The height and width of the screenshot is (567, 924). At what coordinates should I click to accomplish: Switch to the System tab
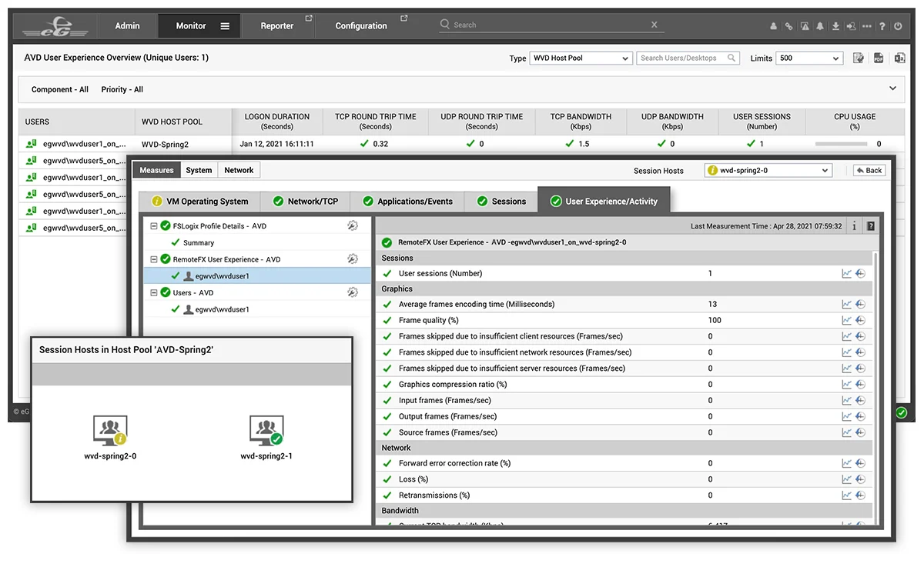199,170
